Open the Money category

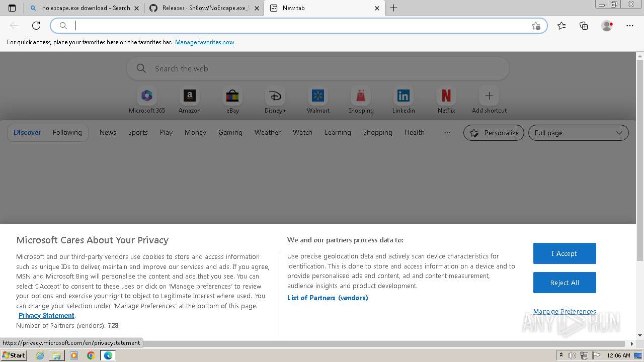(x=195, y=133)
